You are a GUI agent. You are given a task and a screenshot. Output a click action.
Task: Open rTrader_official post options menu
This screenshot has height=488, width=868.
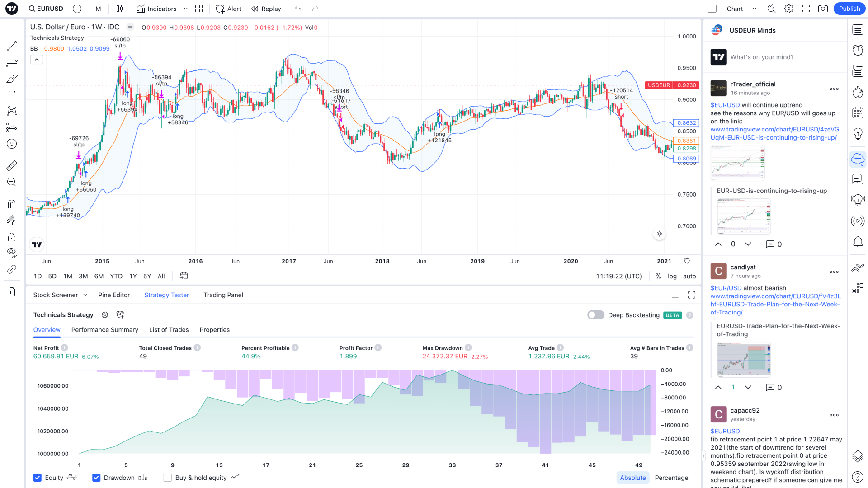(x=834, y=89)
